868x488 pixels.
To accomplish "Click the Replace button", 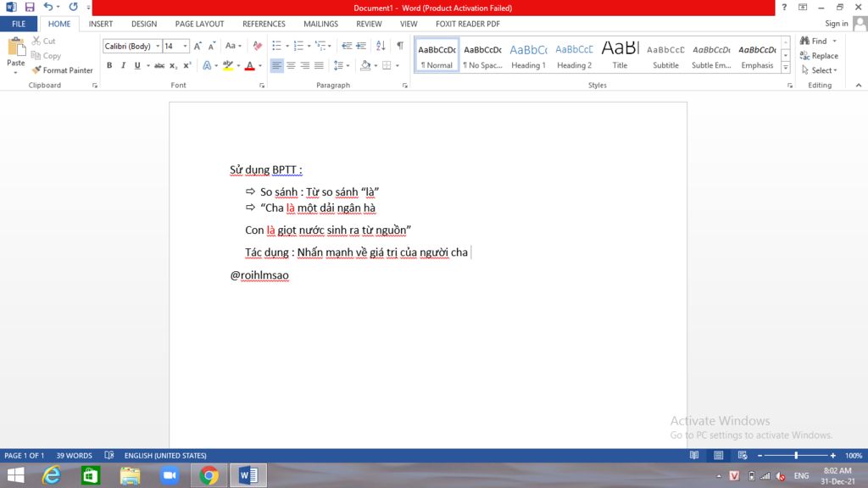I will tap(820, 56).
